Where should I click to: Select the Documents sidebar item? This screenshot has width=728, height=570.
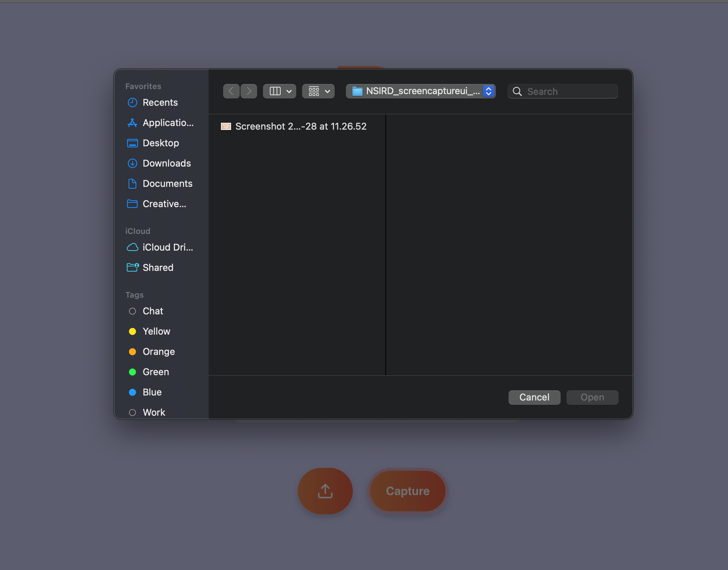tap(167, 184)
